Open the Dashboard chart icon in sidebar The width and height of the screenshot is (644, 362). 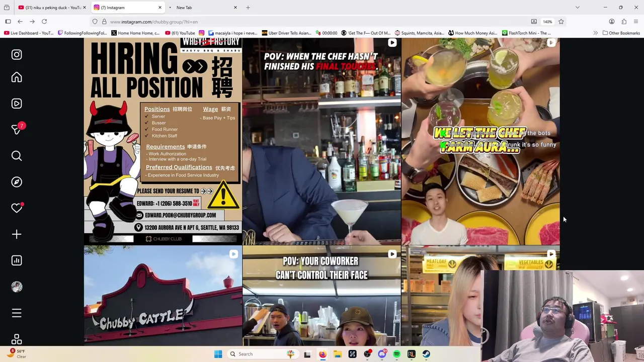pos(17,260)
